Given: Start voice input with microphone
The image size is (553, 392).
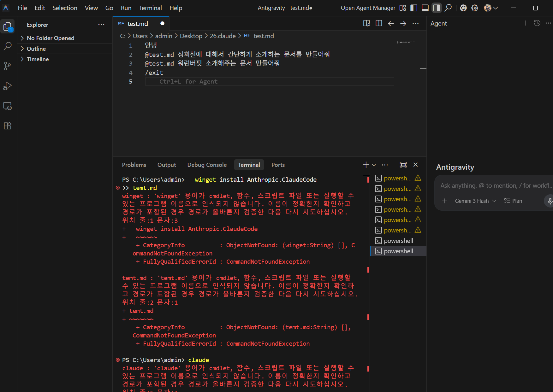Looking at the screenshot, I should point(550,201).
